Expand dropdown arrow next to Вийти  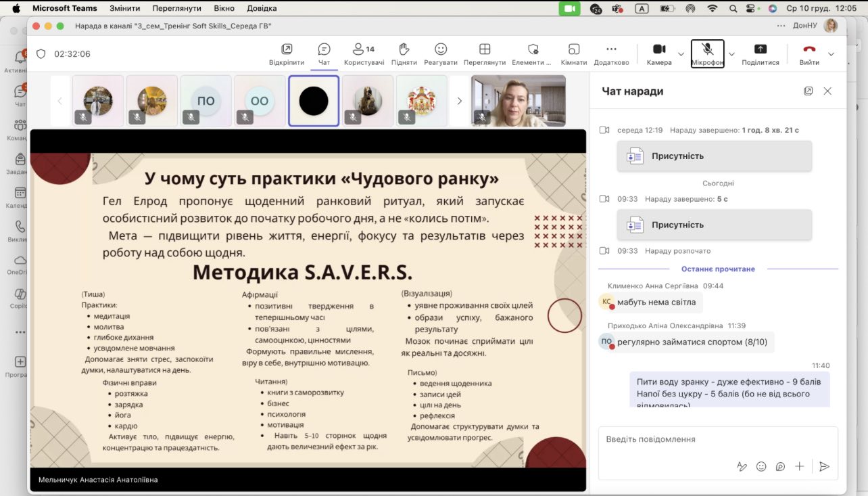pyautogui.click(x=831, y=54)
